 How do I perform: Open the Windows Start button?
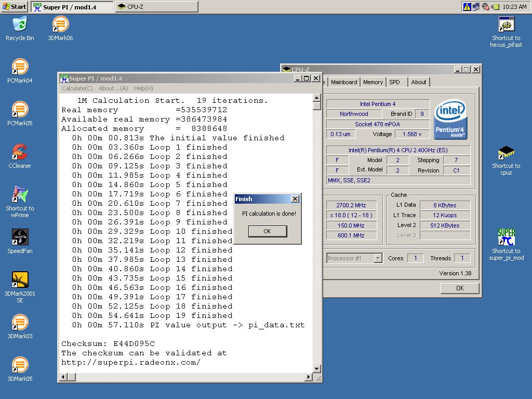coord(14,6)
